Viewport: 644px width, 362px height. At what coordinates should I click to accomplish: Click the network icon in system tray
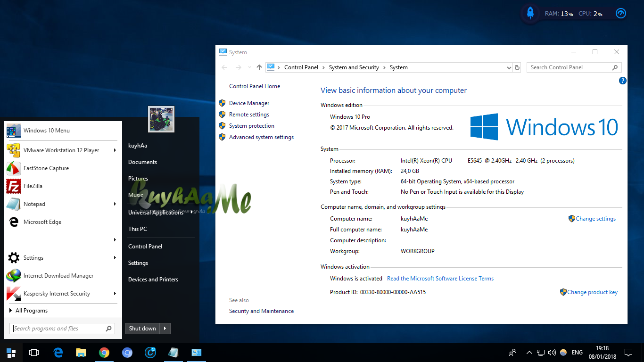(540, 353)
